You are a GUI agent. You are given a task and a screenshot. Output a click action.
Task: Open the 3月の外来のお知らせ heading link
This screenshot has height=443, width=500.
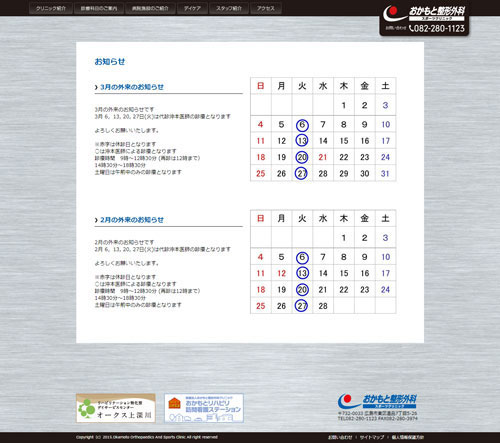(132, 87)
